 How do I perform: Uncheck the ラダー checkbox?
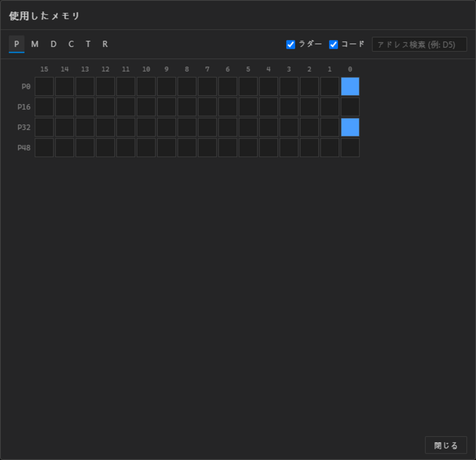point(290,44)
